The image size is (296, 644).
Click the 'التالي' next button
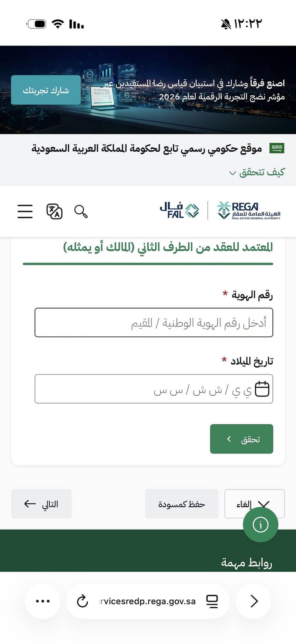(x=41, y=504)
